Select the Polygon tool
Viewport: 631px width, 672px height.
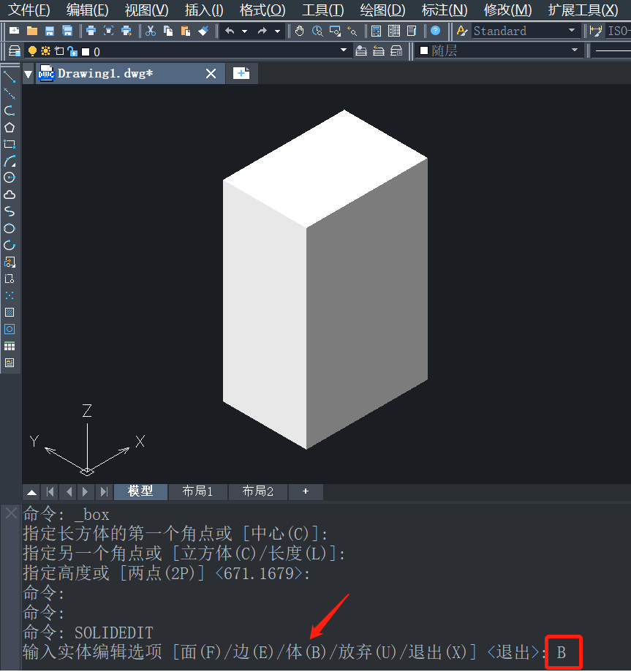coord(10,127)
